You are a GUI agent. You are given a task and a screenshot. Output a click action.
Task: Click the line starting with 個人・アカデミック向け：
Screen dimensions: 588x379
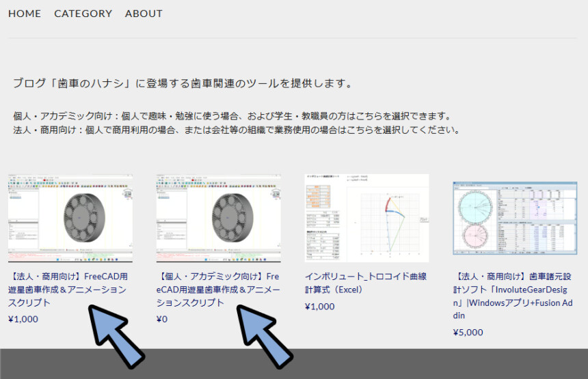[x=232, y=116]
